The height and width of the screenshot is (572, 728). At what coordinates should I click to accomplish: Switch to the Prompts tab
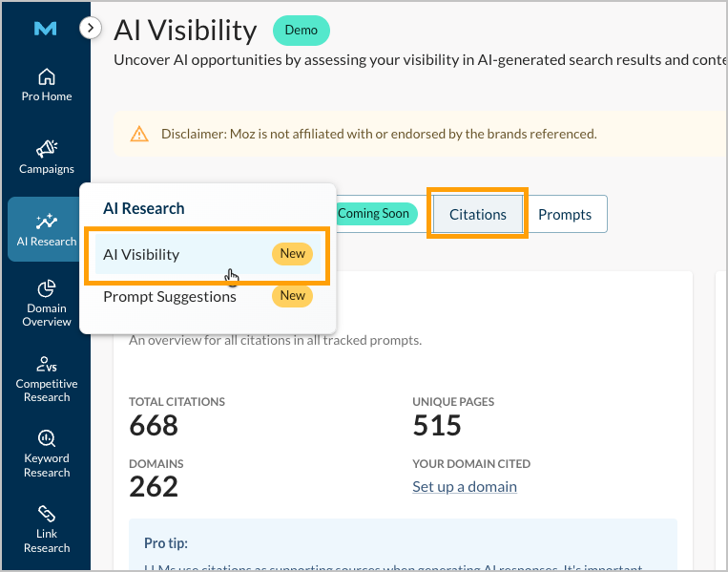(565, 214)
